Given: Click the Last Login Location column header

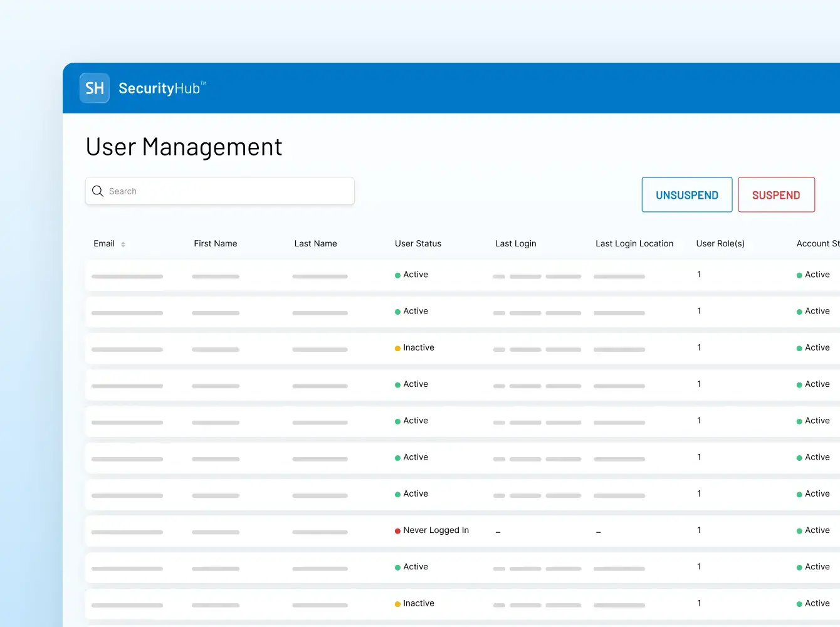Looking at the screenshot, I should point(634,244).
